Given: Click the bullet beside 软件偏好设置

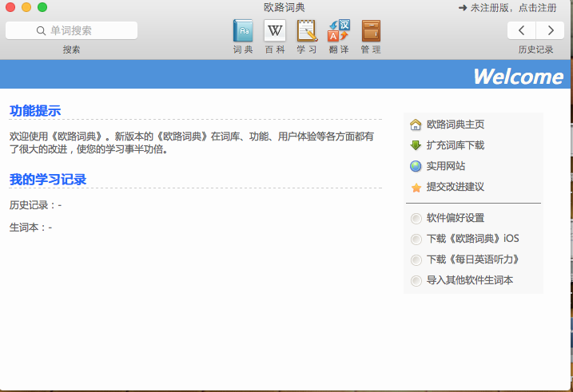Looking at the screenshot, I should point(416,219).
